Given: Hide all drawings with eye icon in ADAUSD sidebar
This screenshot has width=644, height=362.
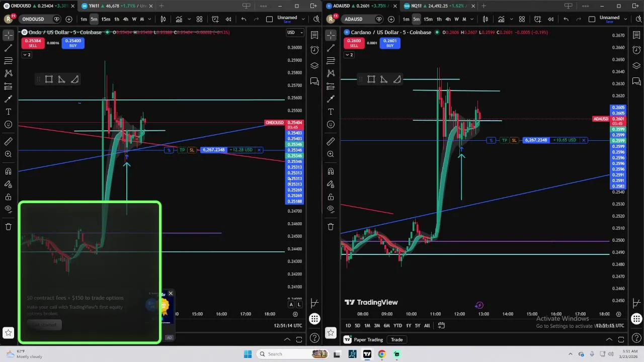Looking at the screenshot, I should (x=331, y=209).
